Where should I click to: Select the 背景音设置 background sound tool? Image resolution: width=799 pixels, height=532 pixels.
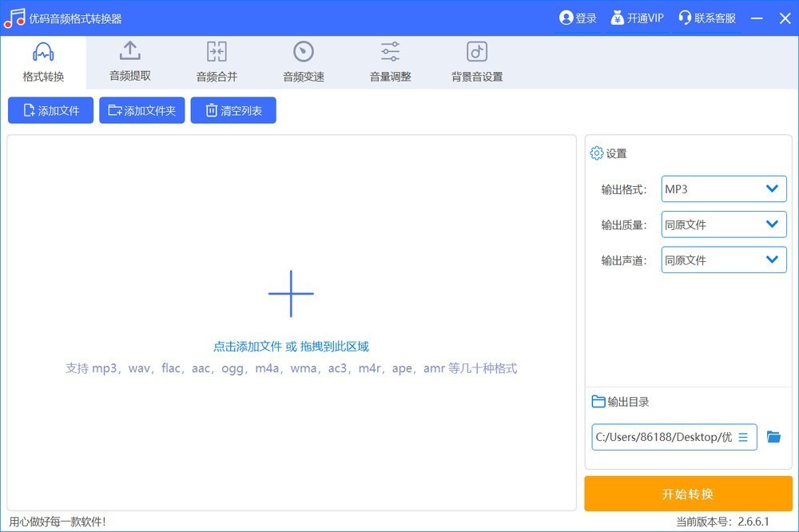coord(476,62)
